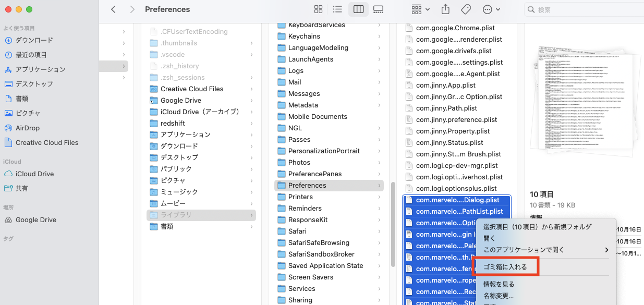The width and height of the screenshot is (644, 305).
Task: Choose 情報を見る from the context menu
Action: point(499,284)
